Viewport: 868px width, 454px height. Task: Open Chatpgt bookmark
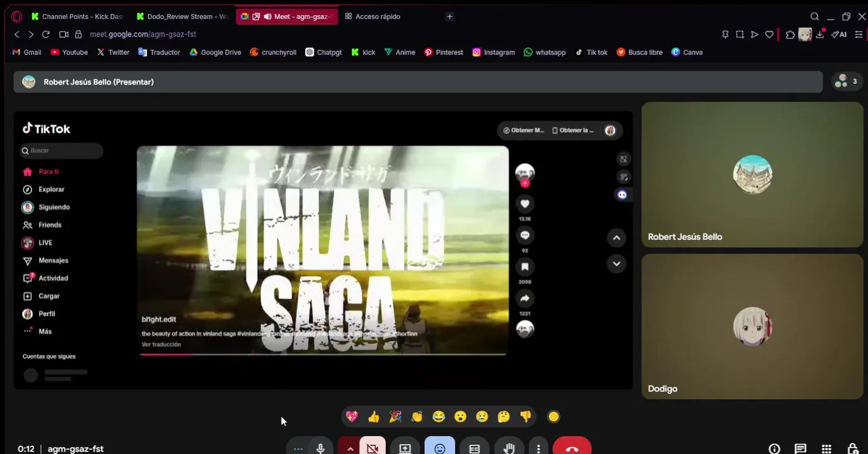pos(323,52)
